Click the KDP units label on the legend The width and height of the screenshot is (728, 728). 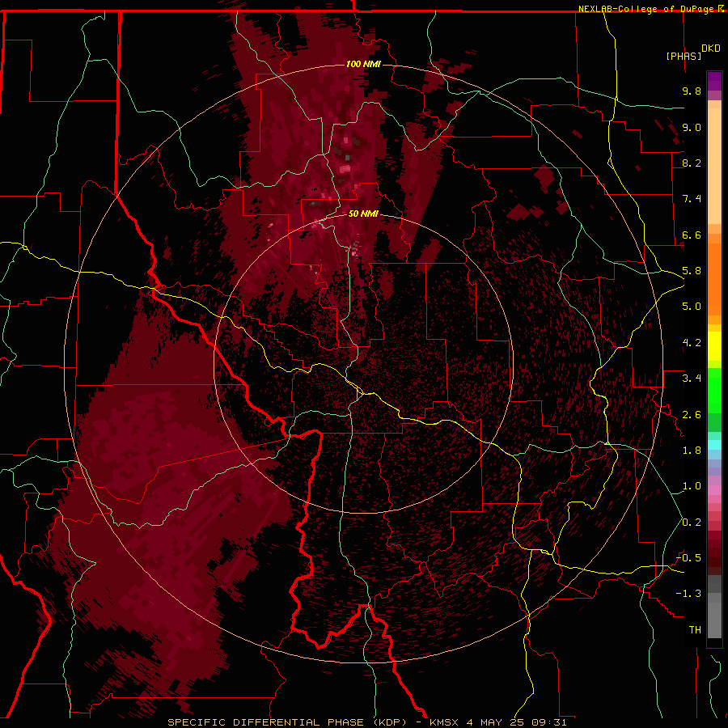(x=710, y=49)
